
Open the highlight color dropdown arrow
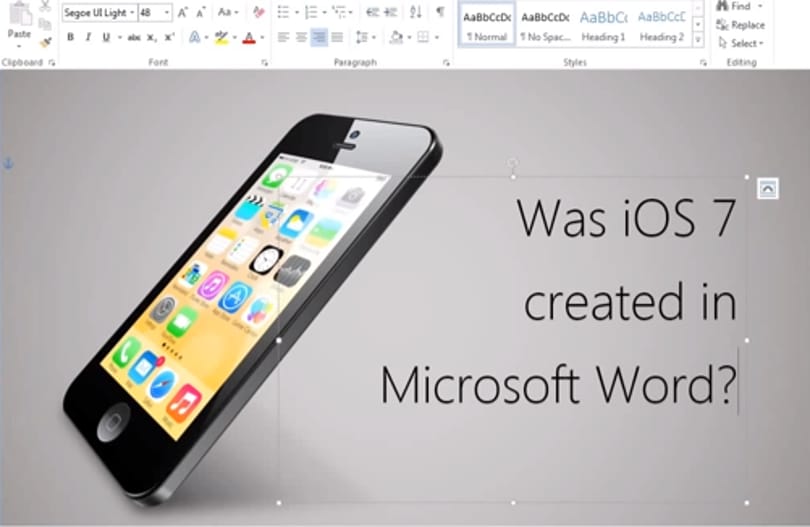[235, 37]
